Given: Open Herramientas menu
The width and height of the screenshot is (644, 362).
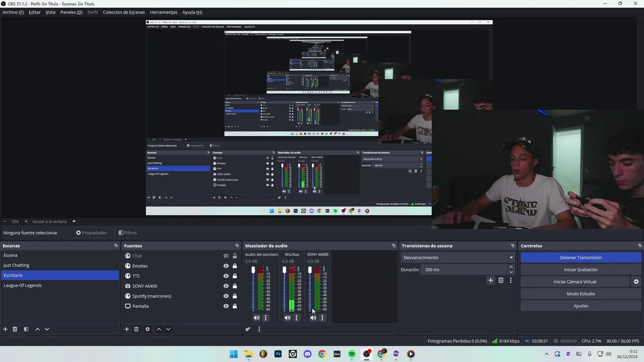Looking at the screenshot, I should pyautogui.click(x=164, y=12).
